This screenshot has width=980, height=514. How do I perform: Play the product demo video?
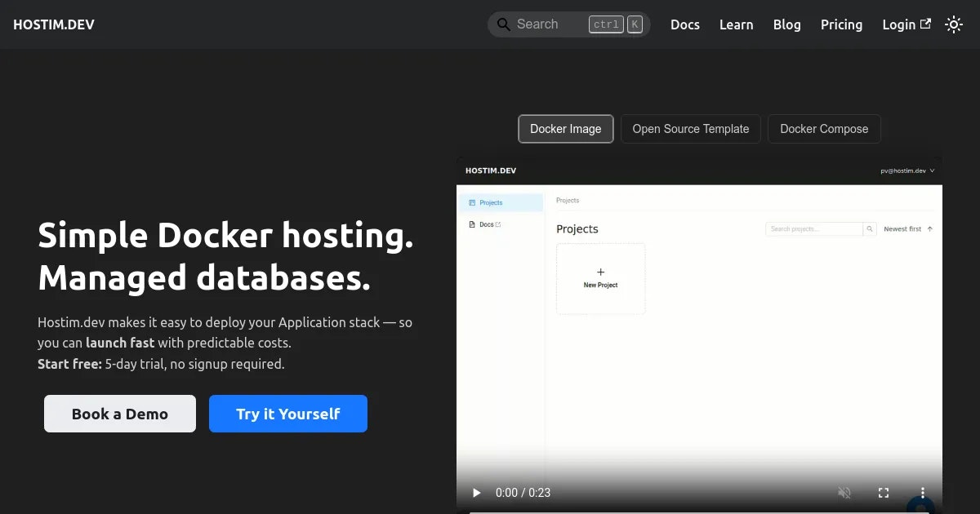[x=476, y=493]
